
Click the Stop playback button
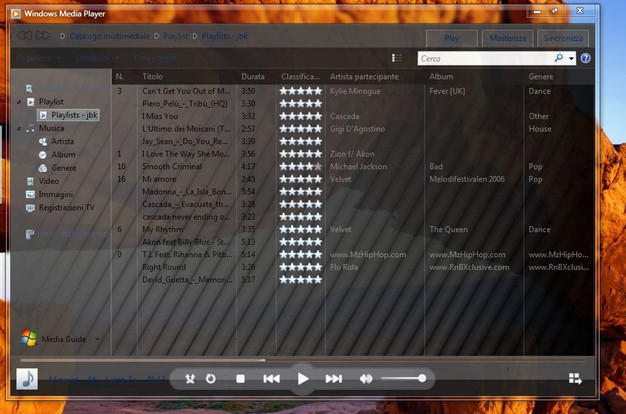(240, 378)
